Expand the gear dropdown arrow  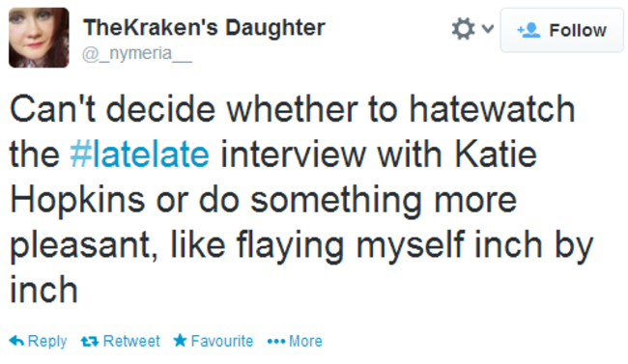[x=487, y=29]
